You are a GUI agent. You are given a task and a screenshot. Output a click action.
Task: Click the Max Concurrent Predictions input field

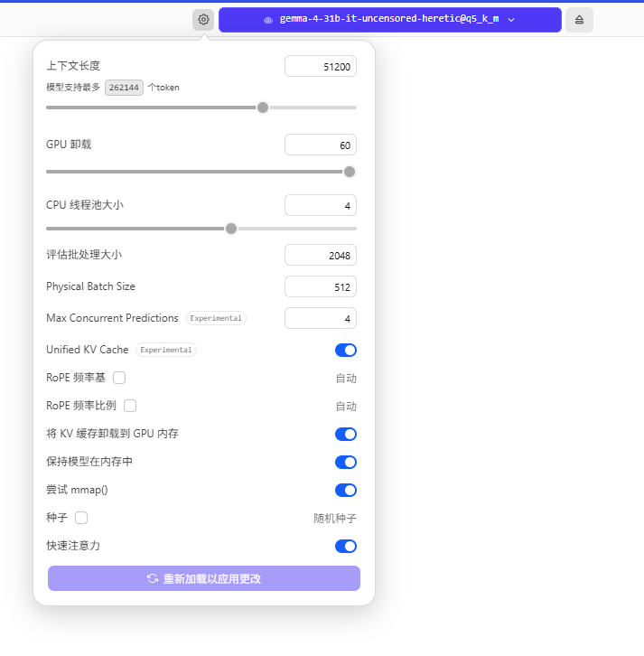pos(321,318)
